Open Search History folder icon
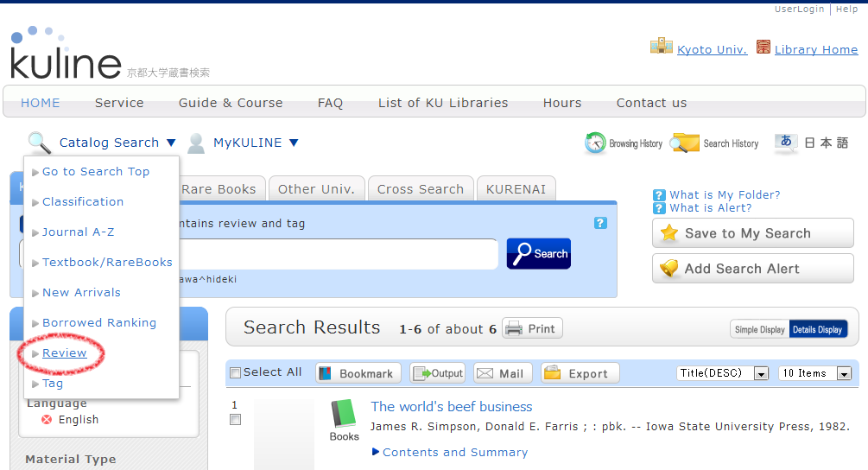 [x=685, y=143]
